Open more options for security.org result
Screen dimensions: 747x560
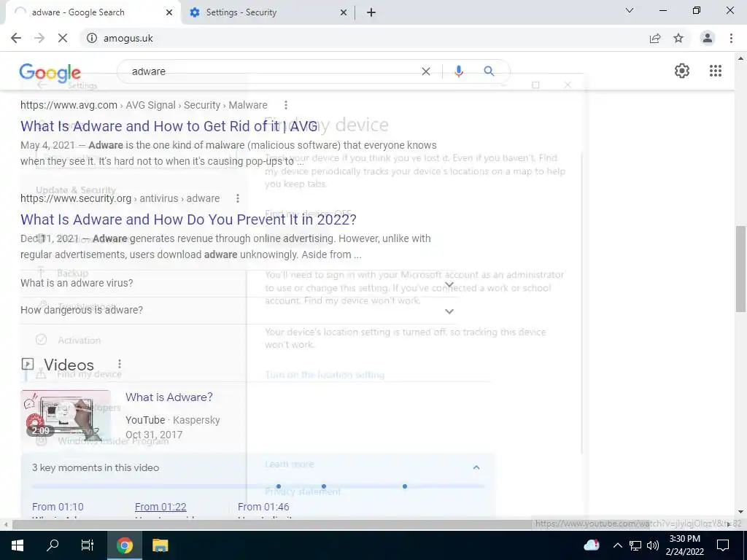[x=238, y=198]
